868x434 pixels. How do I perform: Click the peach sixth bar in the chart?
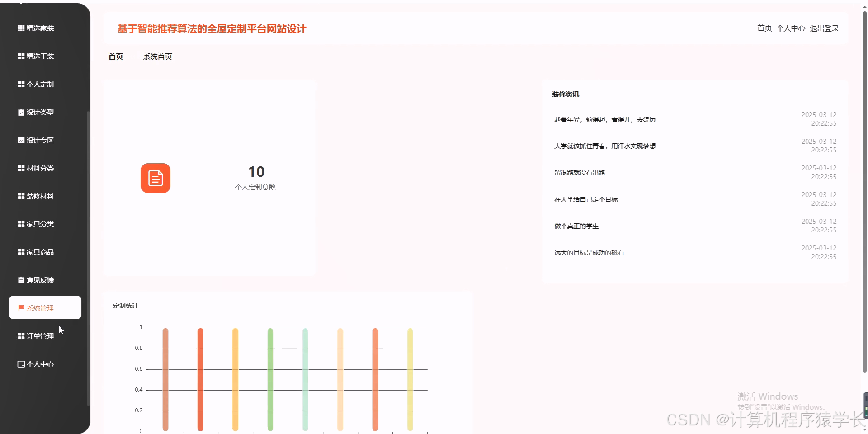(340, 379)
